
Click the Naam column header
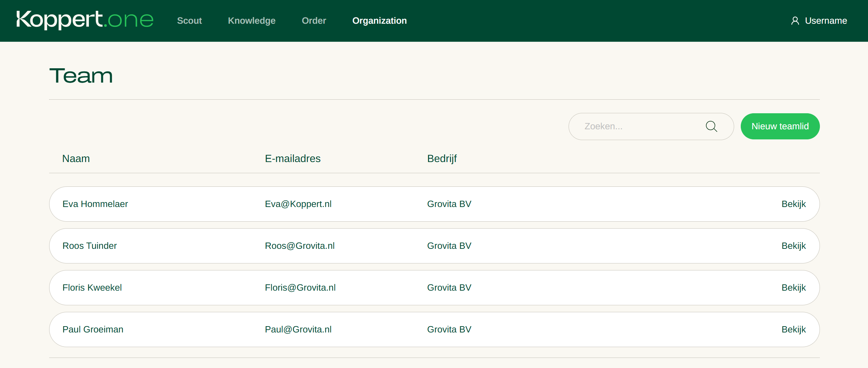pyautogui.click(x=76, y=159)
